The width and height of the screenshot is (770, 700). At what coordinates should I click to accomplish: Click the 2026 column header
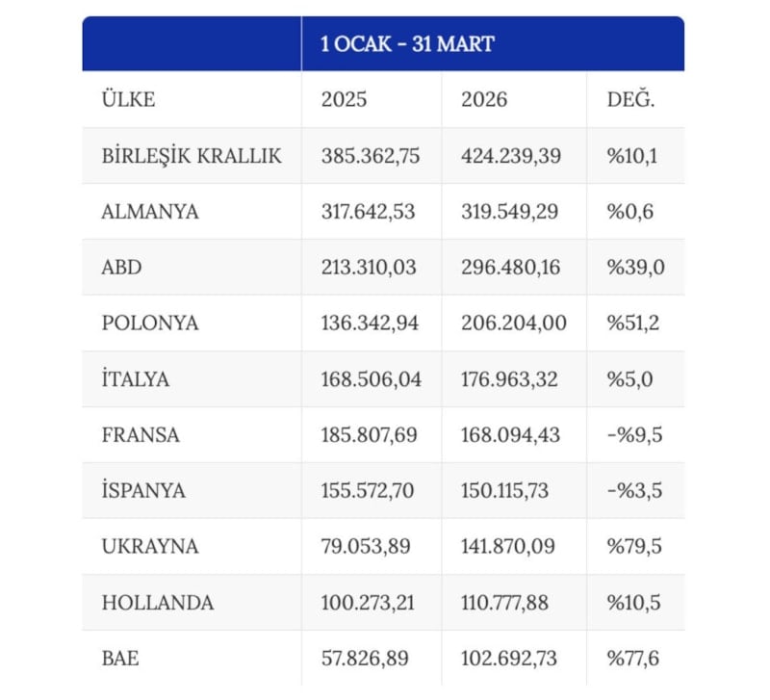[485, 100]
